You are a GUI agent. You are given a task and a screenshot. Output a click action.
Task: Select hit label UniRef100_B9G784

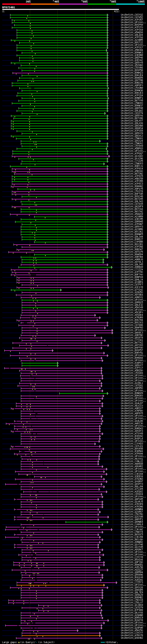[x=132, y=320]
